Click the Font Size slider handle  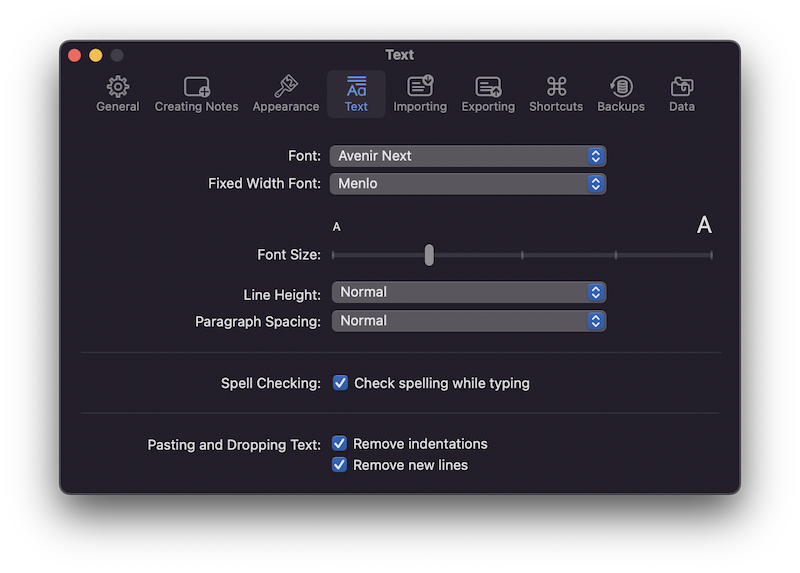pos(429,255)
